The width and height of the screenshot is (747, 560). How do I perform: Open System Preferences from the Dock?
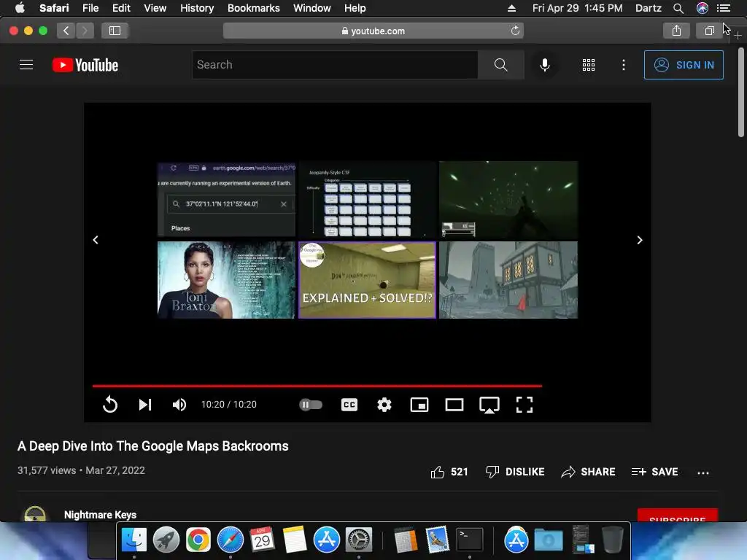(358, 540)
